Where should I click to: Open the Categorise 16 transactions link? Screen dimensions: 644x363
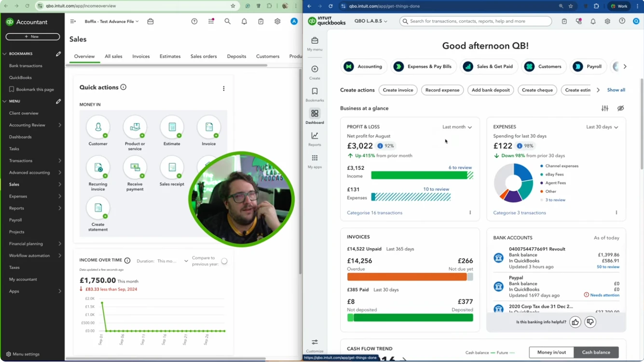tap(374, 213)
